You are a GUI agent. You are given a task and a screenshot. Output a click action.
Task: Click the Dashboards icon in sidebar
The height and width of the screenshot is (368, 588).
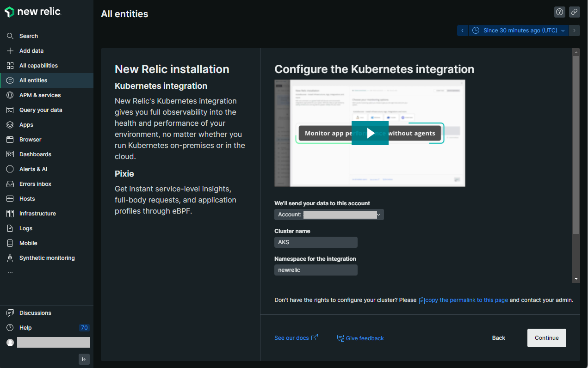[x=10, y=154]
